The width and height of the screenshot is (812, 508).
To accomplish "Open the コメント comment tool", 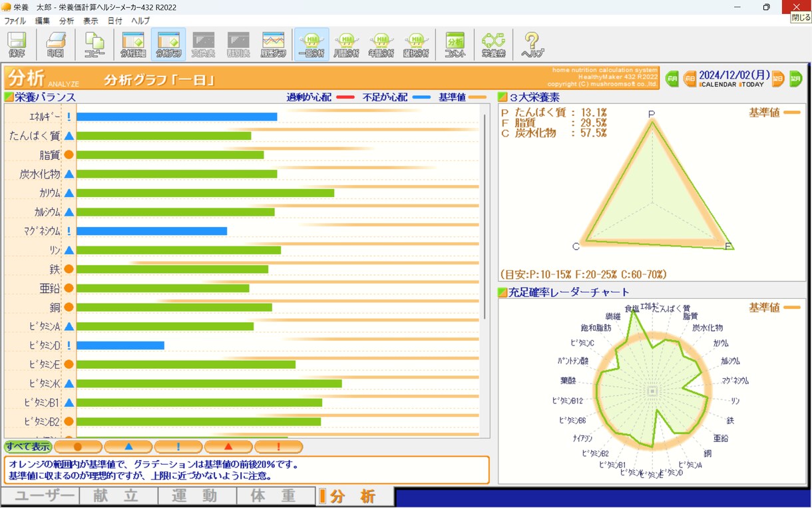I will point(455,44).
